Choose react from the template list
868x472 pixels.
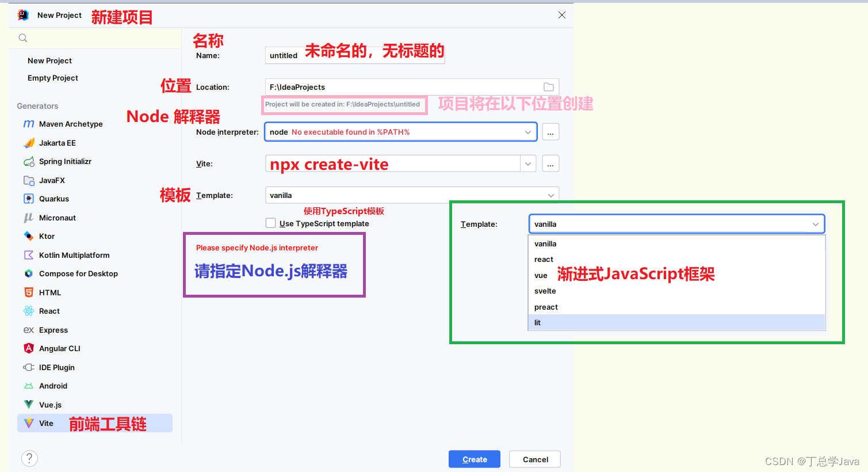676,259
